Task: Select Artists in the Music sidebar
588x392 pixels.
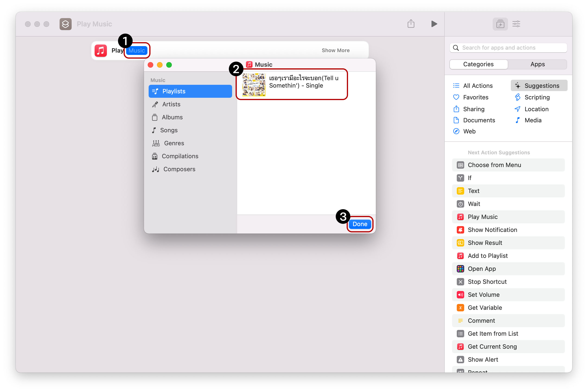Action: (171, 104)
